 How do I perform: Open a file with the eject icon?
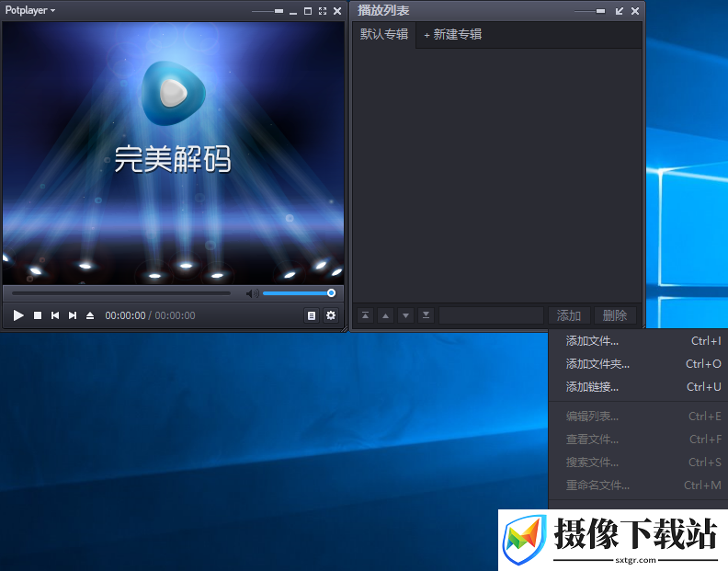click(x=90, y=315)
